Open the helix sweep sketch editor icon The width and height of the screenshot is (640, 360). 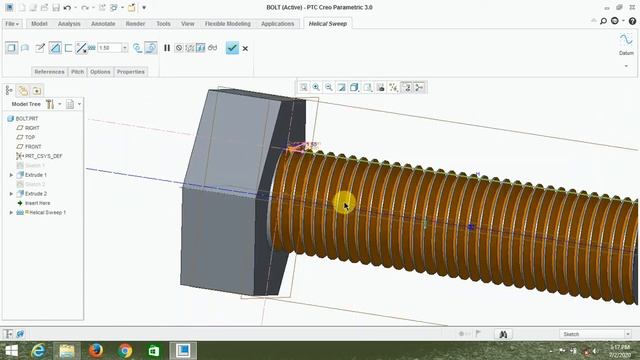(40, 48)
